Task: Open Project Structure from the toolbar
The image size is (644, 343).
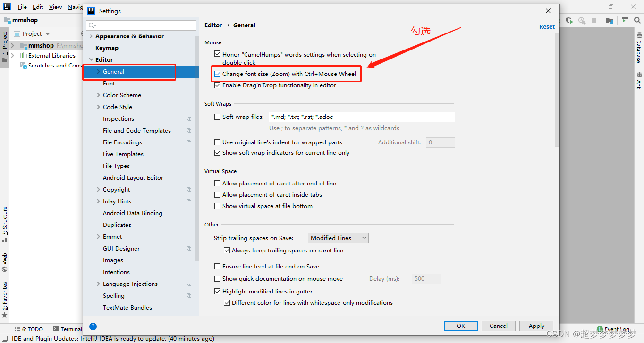Action: point(610,20)
